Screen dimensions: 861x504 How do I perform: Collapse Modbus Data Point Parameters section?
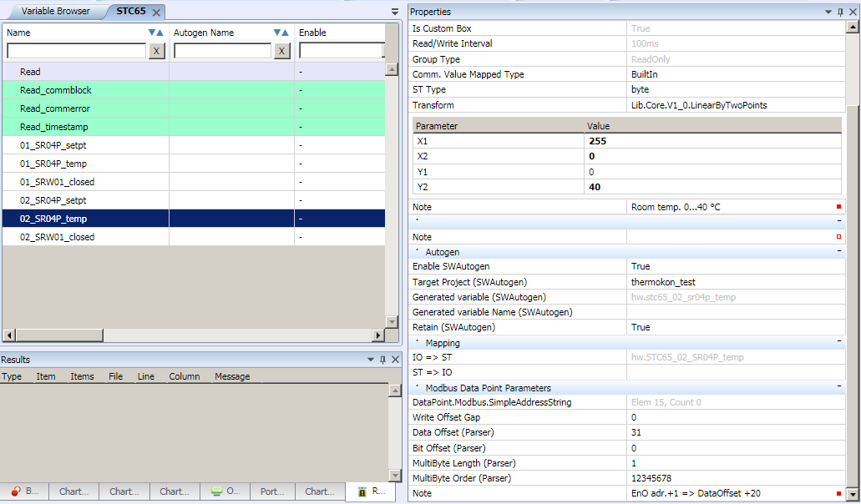coord(838,387)
